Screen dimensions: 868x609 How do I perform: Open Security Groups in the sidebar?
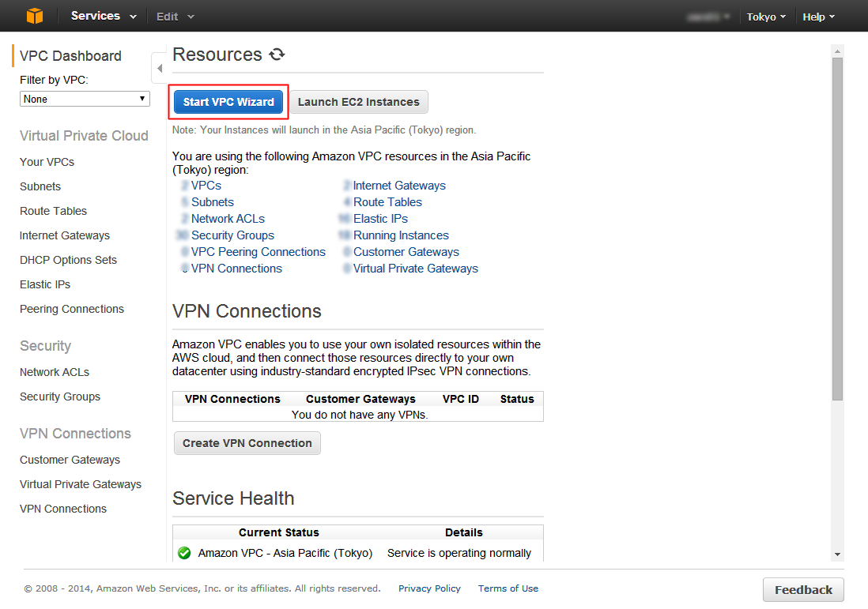coord(60,397)
